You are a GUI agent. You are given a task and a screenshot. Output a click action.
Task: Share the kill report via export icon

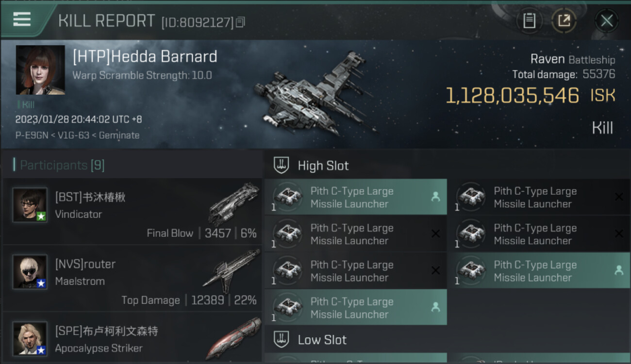[564, 20]
